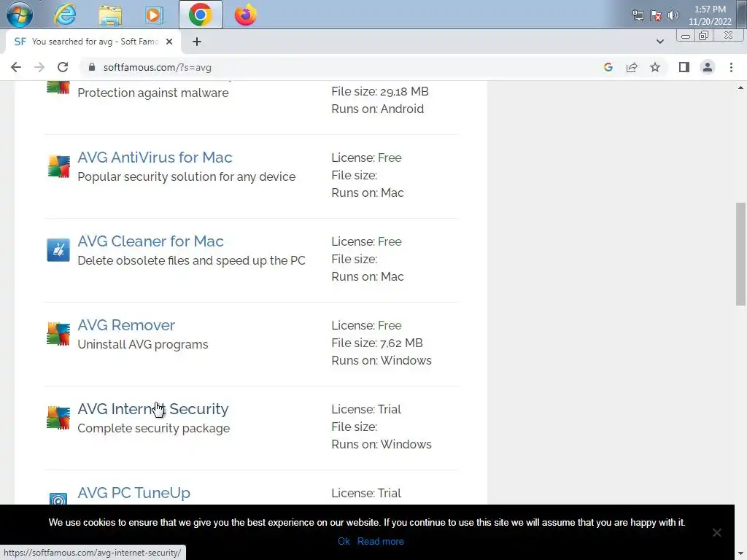
Task: Dismiss the cookie banner with X
Action: [716, 532]
